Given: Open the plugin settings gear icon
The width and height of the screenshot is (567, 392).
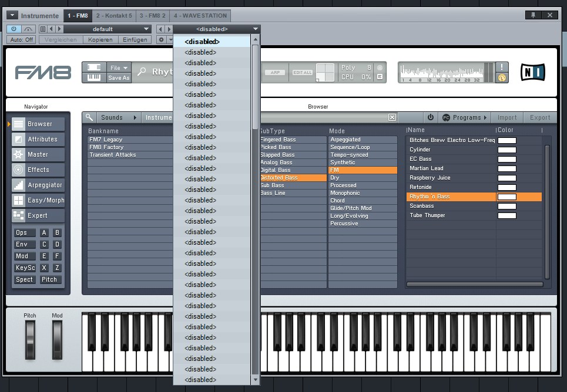Looking at the screenshot, I should (161, 40).
